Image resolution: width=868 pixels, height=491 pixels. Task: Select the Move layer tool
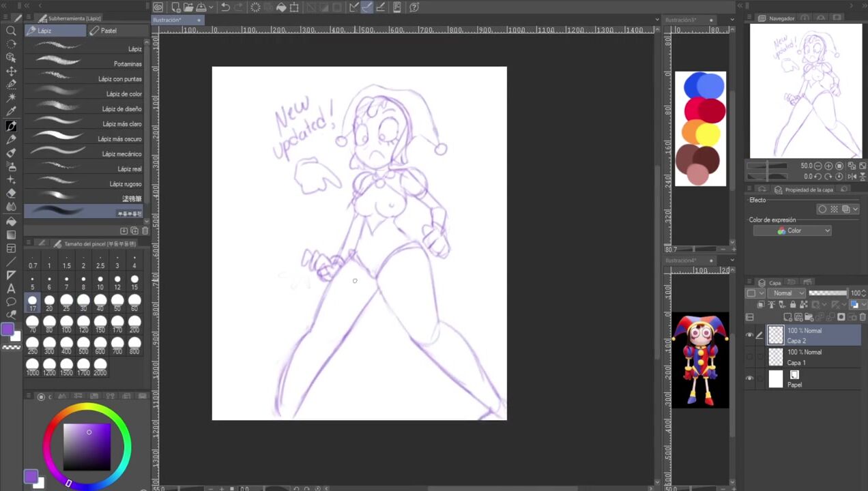[11, 72]
